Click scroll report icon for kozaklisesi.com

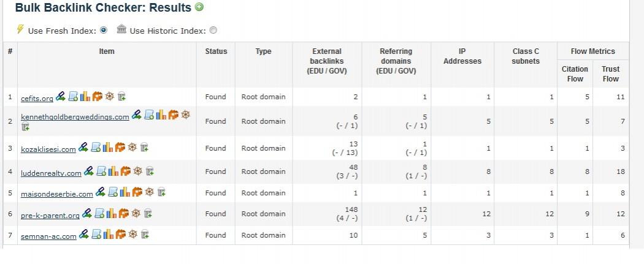(96, 147)
